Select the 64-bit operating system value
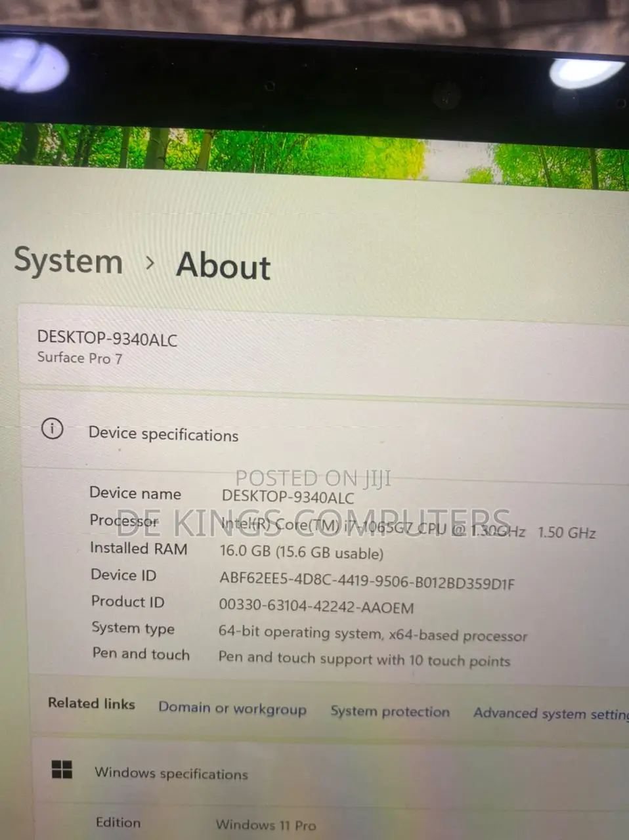 [x=373, y=634]
